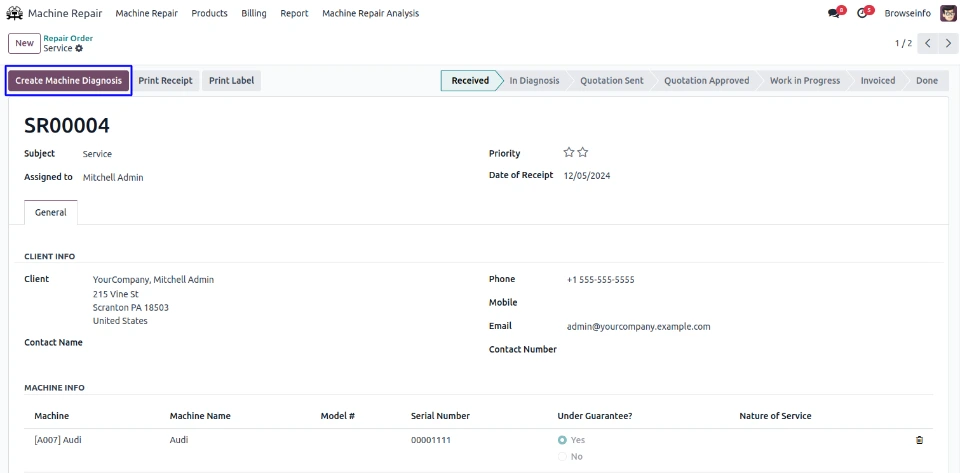
Task: Open the Products menu
Action: point(209,13)
